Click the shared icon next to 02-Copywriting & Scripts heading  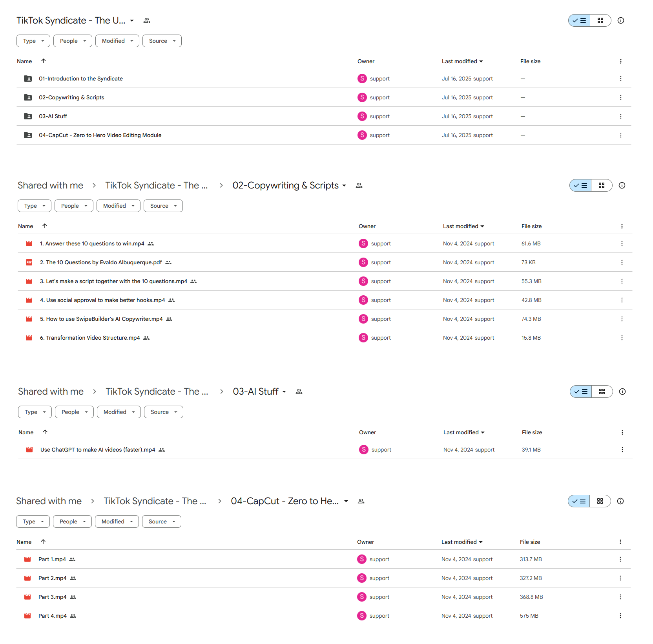359,185
